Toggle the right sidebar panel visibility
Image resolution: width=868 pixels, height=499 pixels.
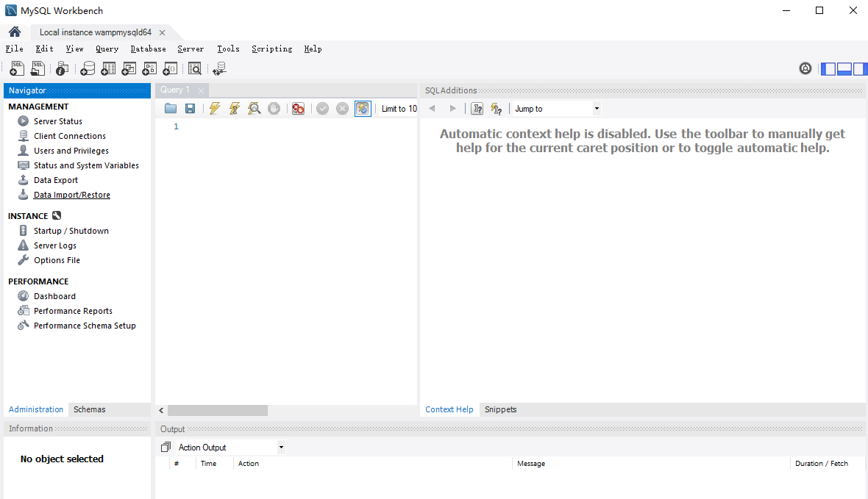point(860,68)
